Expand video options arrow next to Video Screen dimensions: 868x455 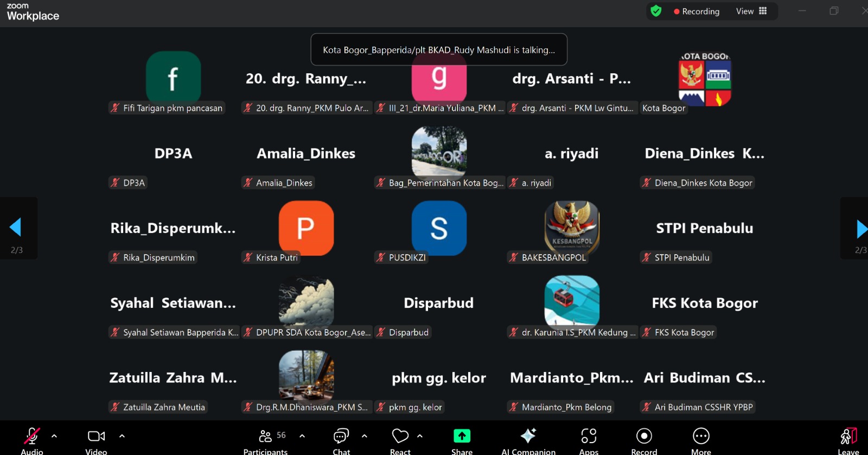coord(122,435)
